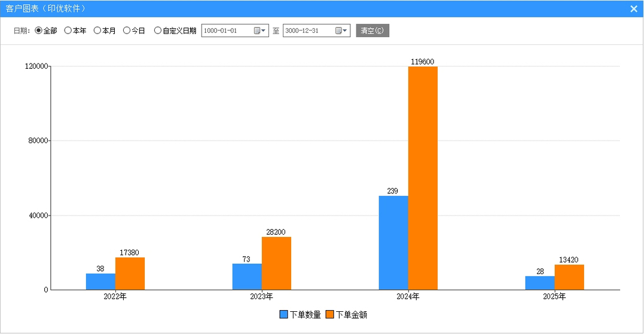
Task: Click the orange 下单金额 legend swatch
Action: (x=330, y=315)
